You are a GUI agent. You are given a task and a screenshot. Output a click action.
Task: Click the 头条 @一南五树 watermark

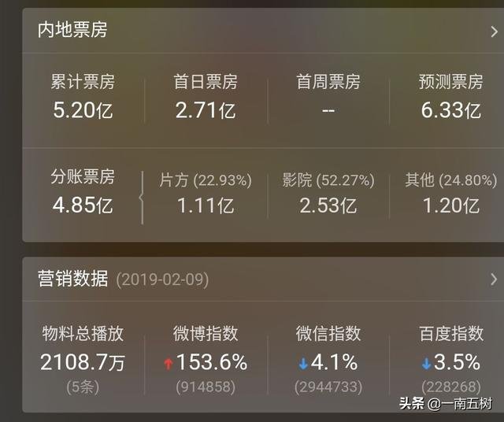tap(446, 404)
